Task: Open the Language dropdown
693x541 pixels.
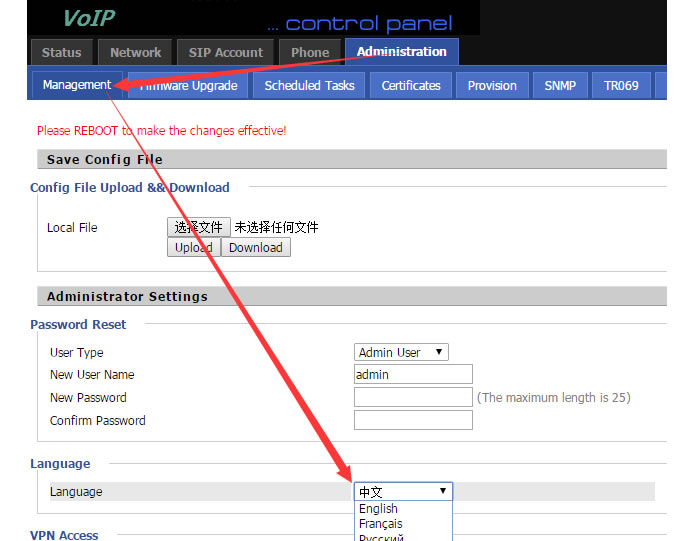Action: 403,492
